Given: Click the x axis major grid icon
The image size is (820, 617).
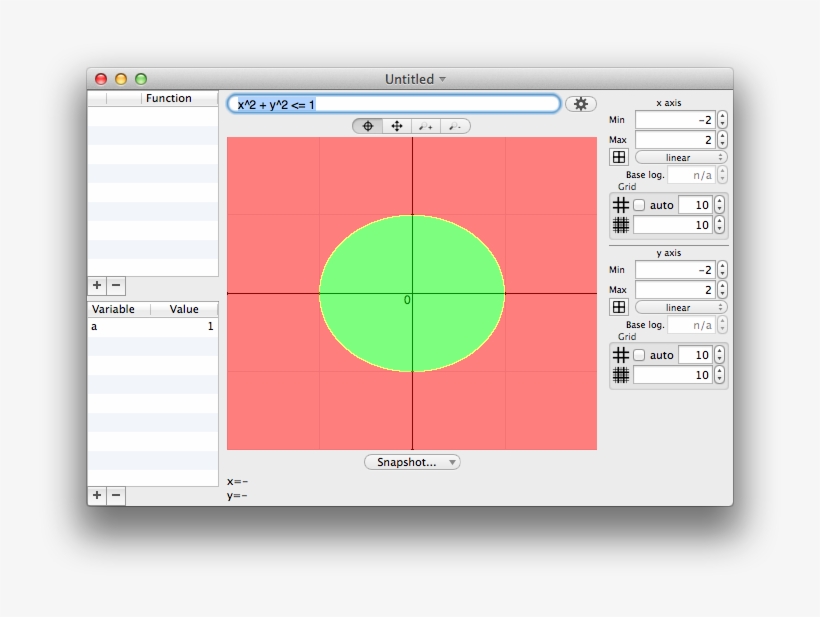Looking at the screenshot, I should tap(621, 205).
